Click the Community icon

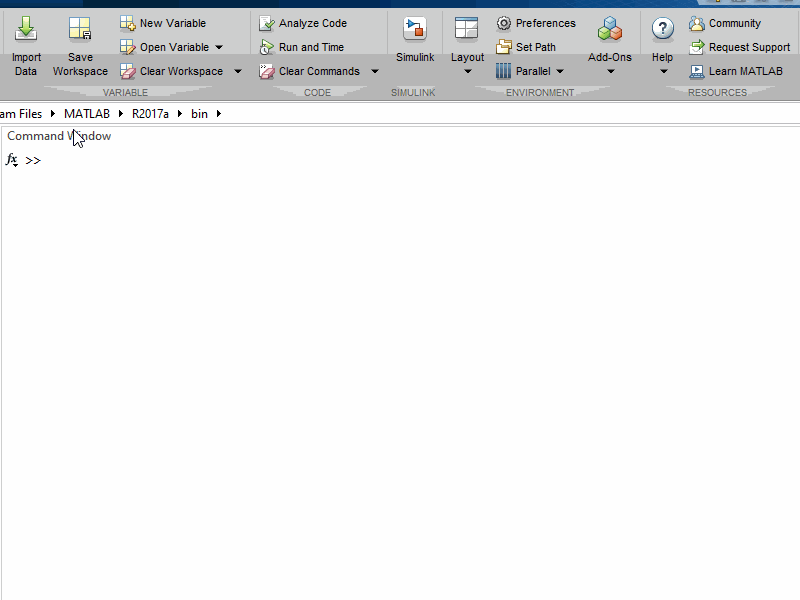click(x=696, y=23)
